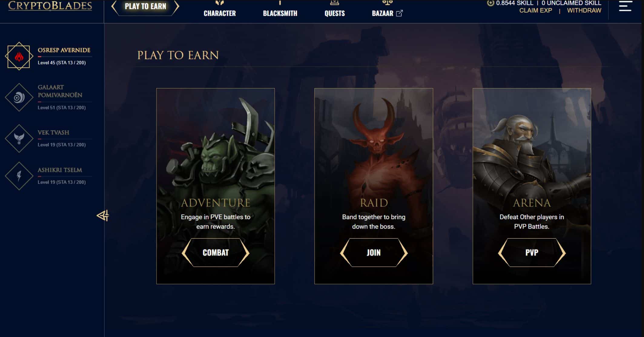This screenshot has height=337, width=644.
Task: Enter Arena via PVP button
Action: pyautogui.click(x=532, y=253)
